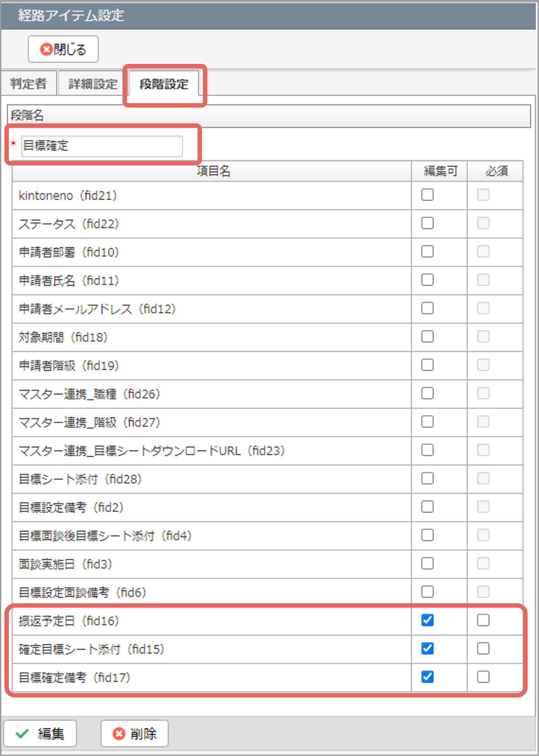Uncheck 編集可 for 振返予定日 (fid16)
The image size is (539, 756).
[427, 620]
